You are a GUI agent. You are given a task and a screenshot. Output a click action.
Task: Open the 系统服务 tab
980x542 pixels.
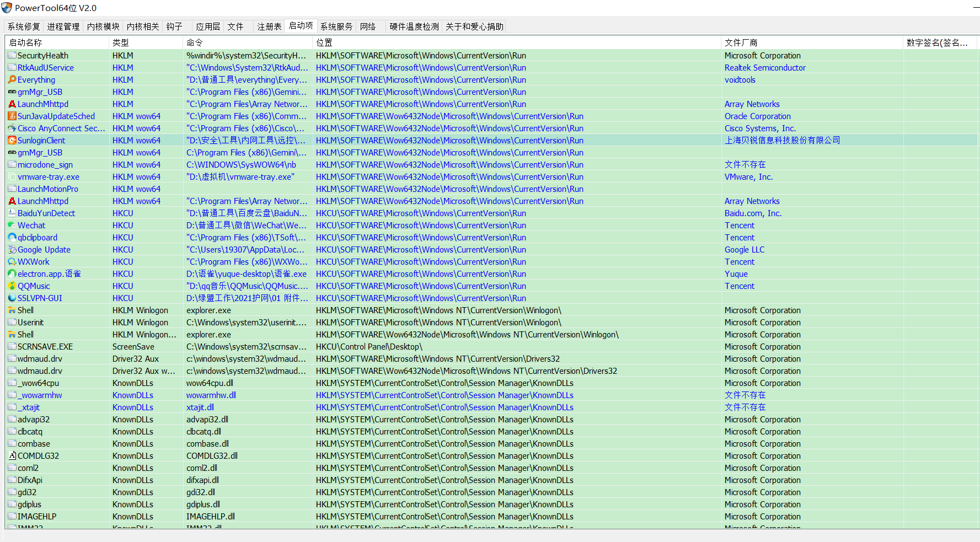(x=336, y=26)
